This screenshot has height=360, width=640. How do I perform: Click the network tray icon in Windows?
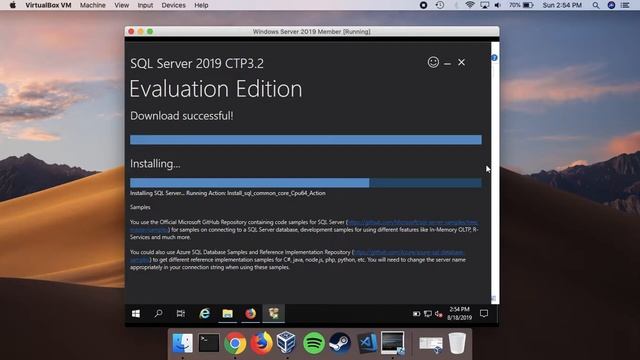[x=427, y=314]
